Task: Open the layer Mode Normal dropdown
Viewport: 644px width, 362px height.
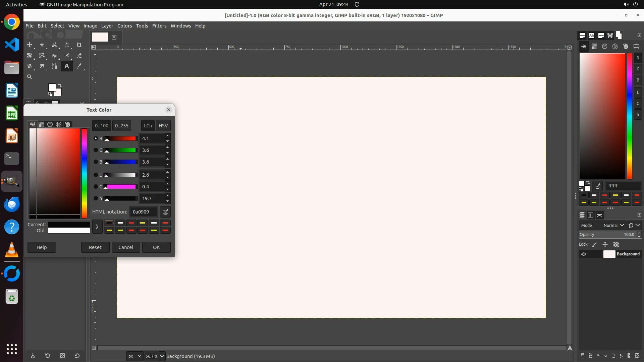Action: point(613,225)
